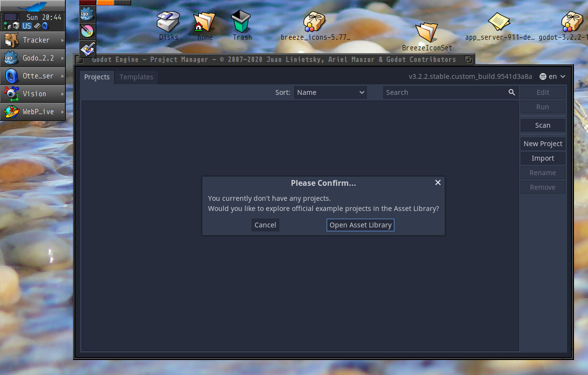Click the Tracker dog icon in Deskbar
The image size is (588, 375).
(x=11, y=40)
